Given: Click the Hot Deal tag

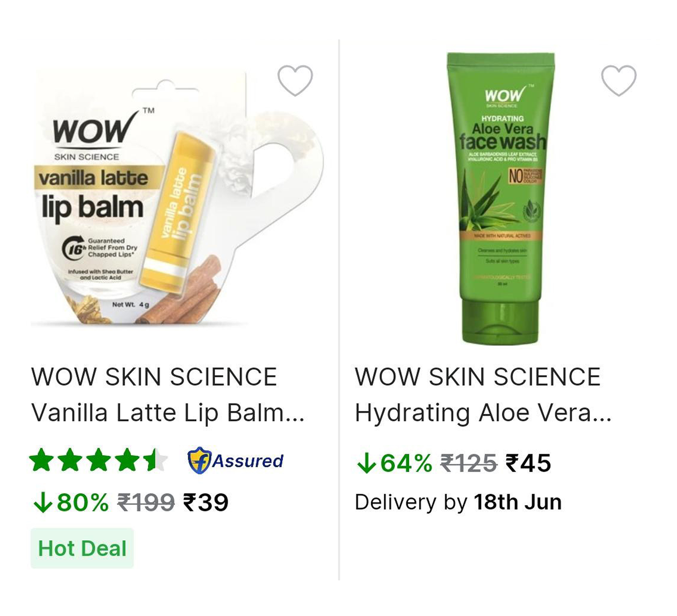Looking at the screenshot, I should (82, 548).
